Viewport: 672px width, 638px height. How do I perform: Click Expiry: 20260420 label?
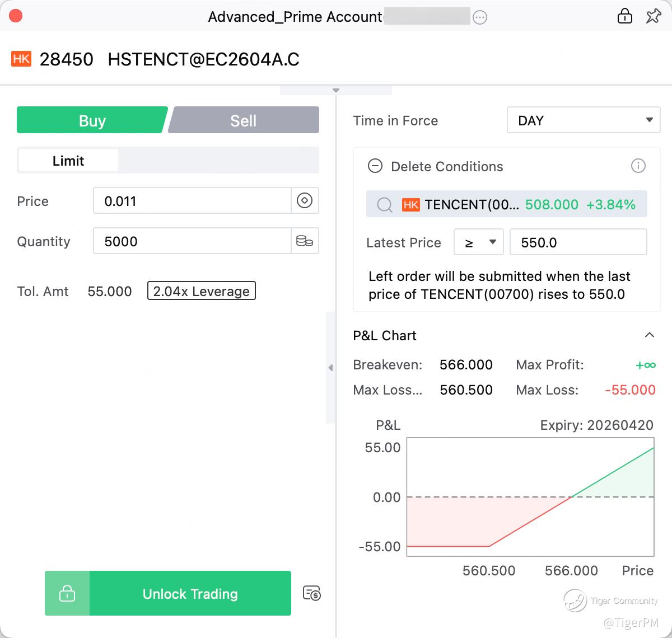596,425
